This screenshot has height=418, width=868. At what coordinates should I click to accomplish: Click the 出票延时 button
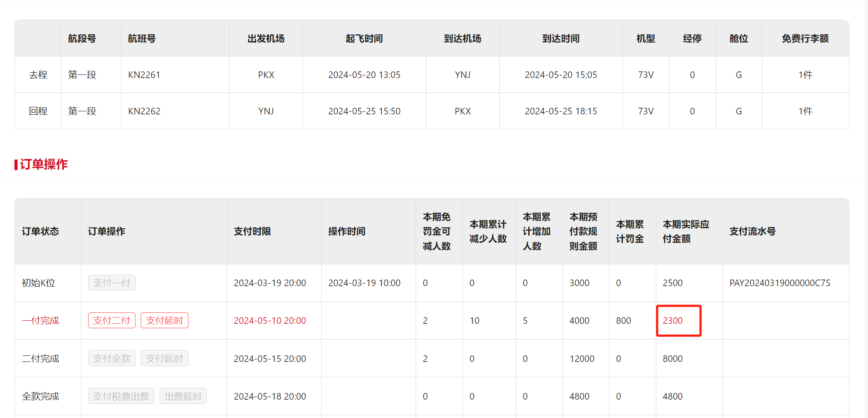coord(183,396)
